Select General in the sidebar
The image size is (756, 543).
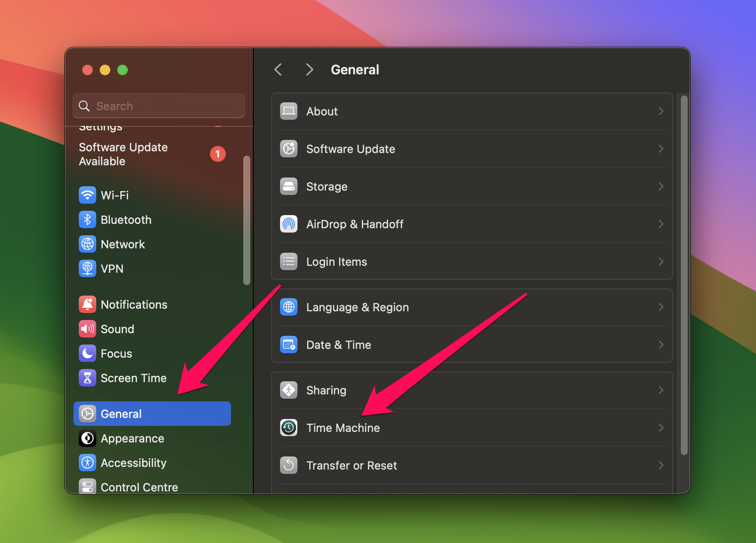152,414
